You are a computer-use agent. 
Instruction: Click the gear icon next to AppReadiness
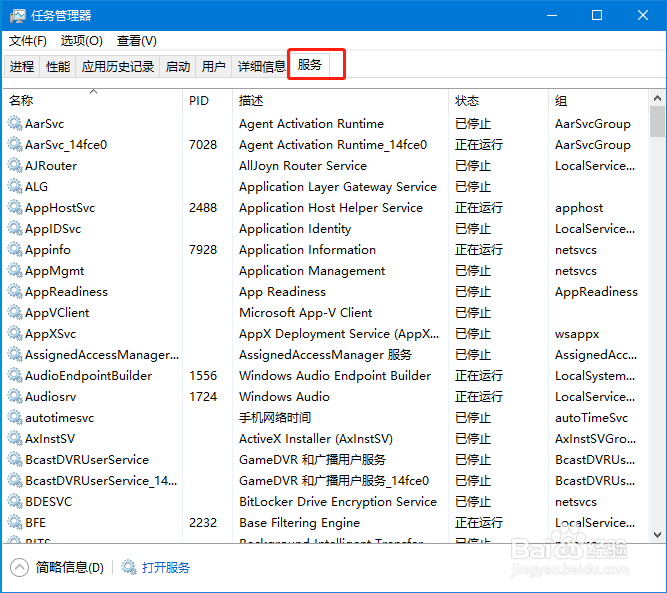[15, 291]
